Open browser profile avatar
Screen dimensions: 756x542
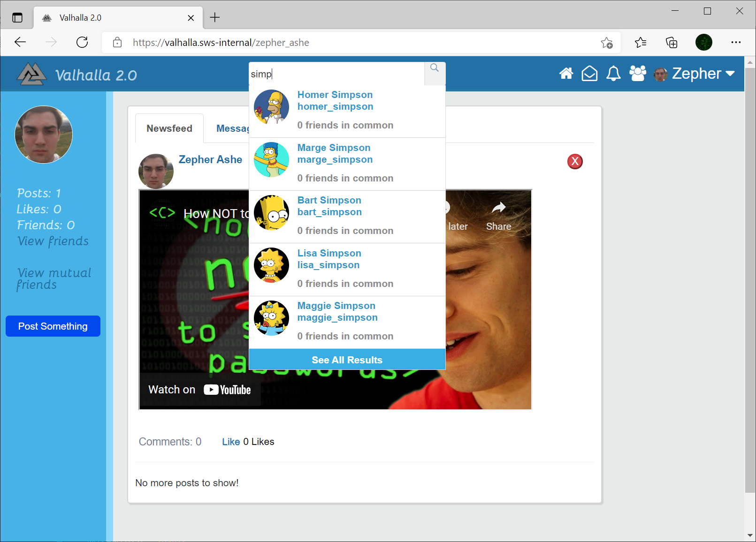click(x=703, y=43)
